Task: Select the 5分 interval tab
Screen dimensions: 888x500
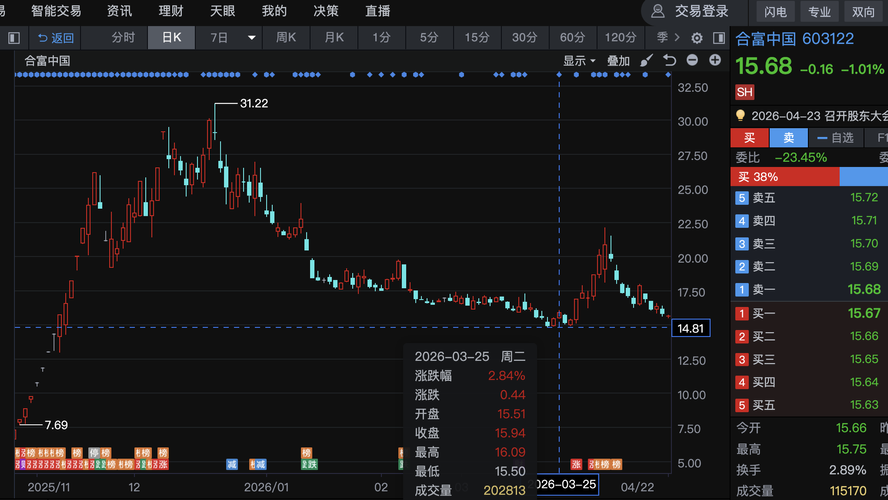Action: point(429,38)
